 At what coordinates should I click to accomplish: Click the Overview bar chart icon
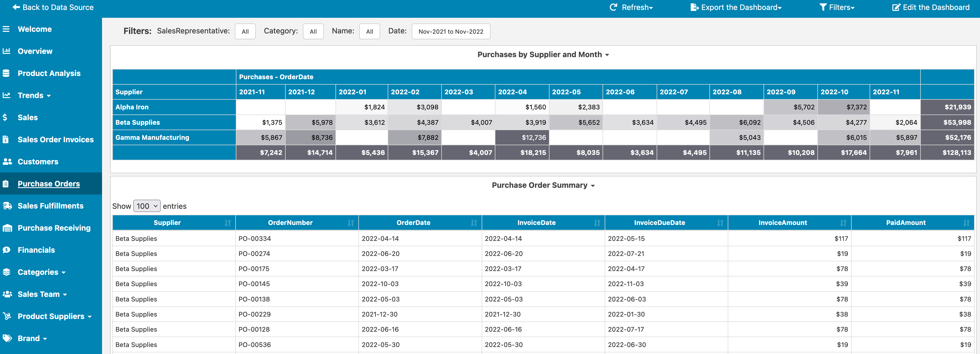point(6,51)
